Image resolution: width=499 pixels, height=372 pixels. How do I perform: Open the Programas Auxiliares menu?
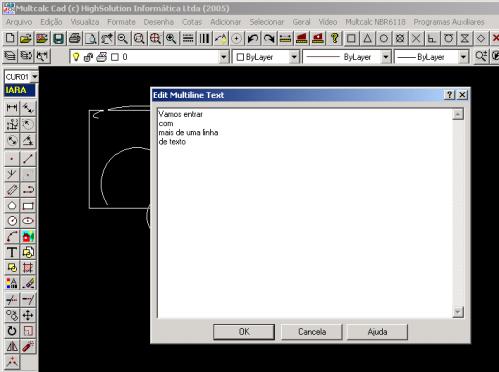pos(449,22)
